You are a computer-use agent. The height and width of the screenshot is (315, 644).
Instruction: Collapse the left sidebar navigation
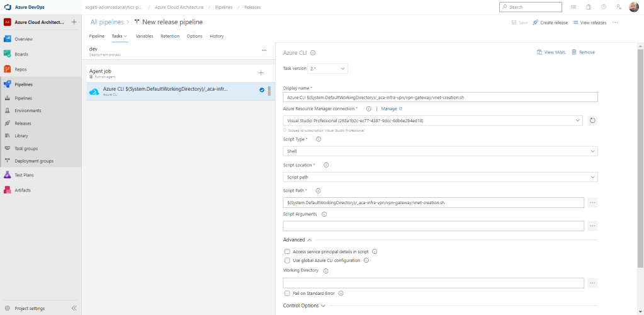coord(74,308)
